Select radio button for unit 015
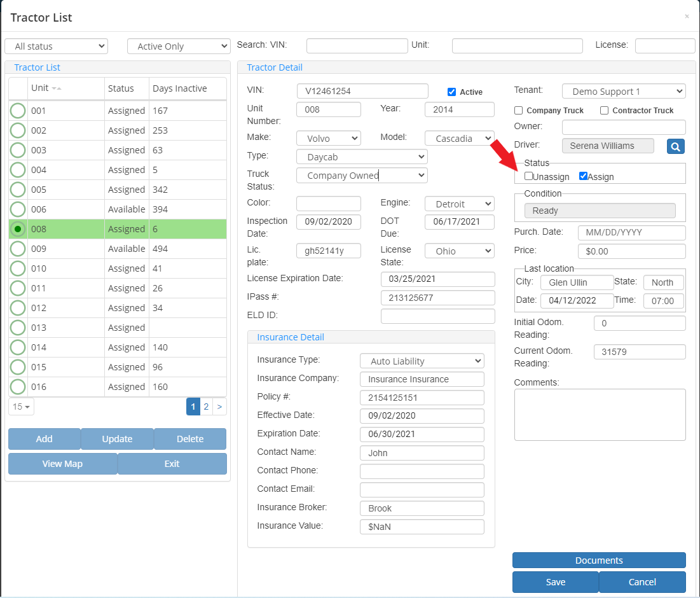 pyautogui.click(x=18, y=366)
